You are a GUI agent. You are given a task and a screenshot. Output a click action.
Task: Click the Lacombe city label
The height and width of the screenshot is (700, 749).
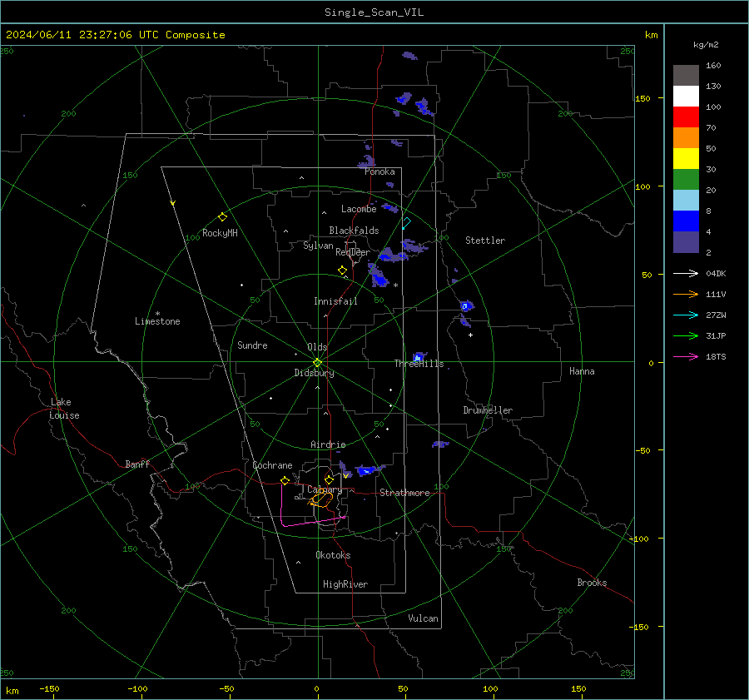point(359,209)
